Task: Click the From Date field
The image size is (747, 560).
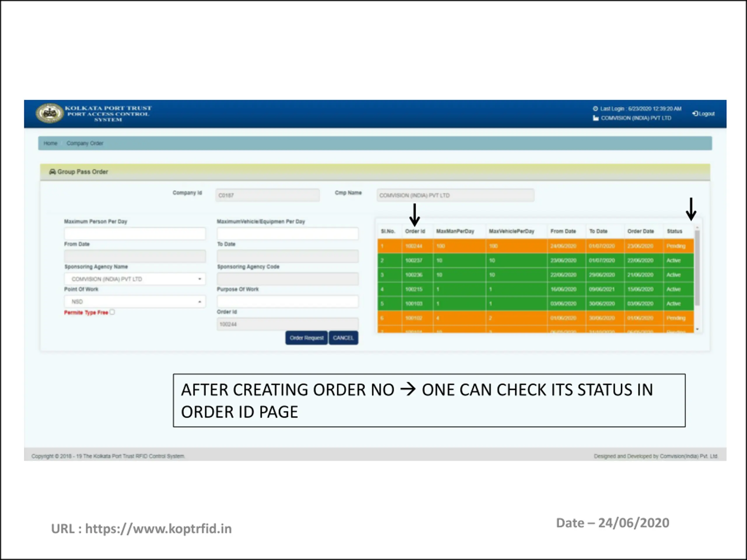Action: click(x=135, y=256)
